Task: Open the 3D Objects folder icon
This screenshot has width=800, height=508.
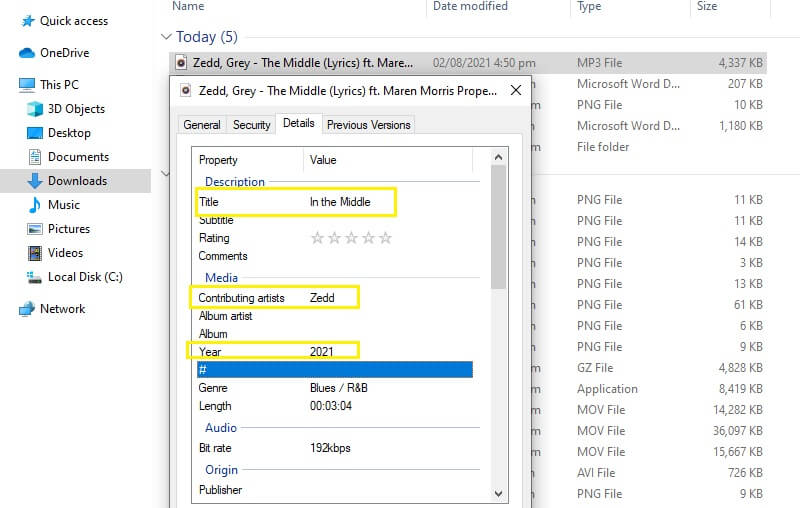Action: tap(35, 109)
